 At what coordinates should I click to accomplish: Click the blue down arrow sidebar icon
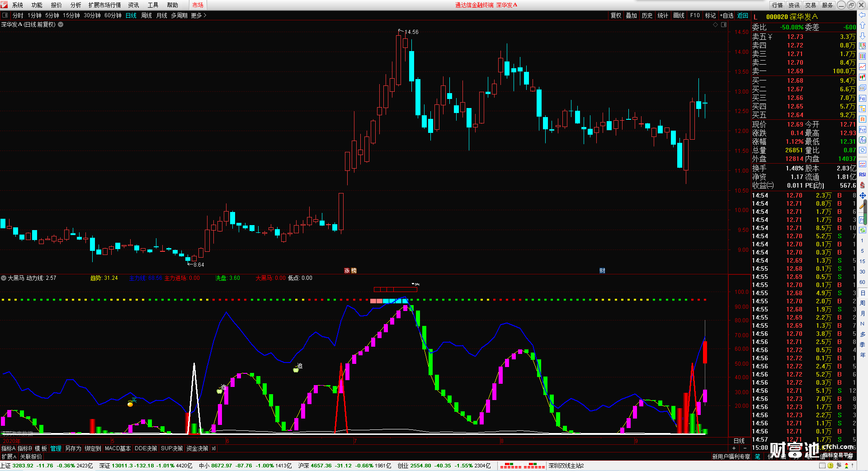coord(863,36)
